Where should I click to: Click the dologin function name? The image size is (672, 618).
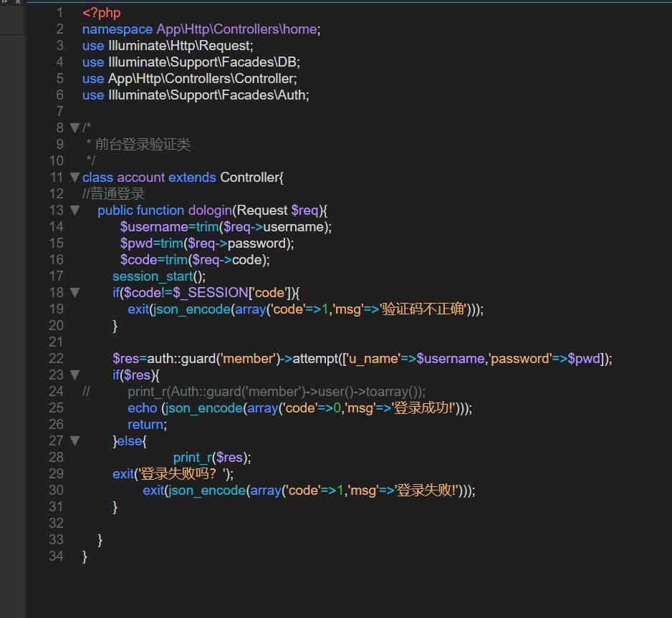(210, 210)
